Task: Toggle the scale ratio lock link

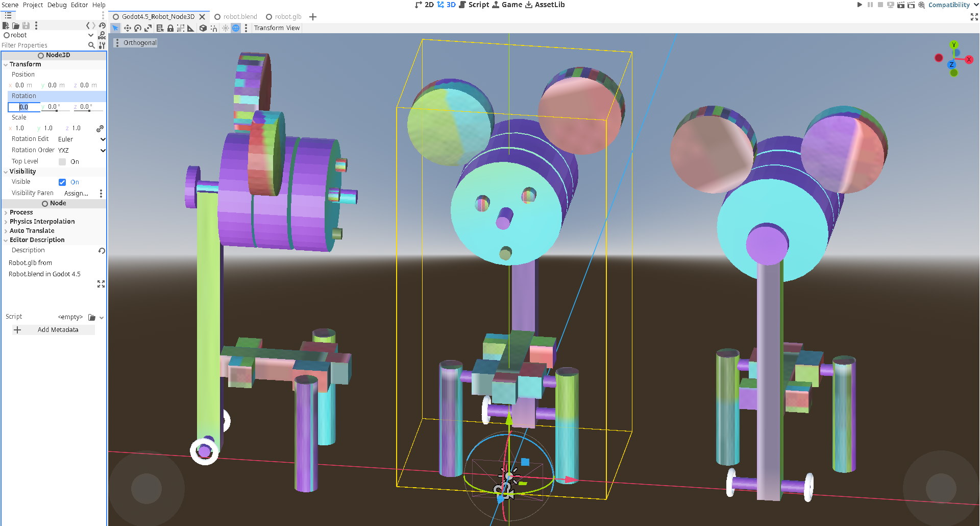Action: click(100, 128)
